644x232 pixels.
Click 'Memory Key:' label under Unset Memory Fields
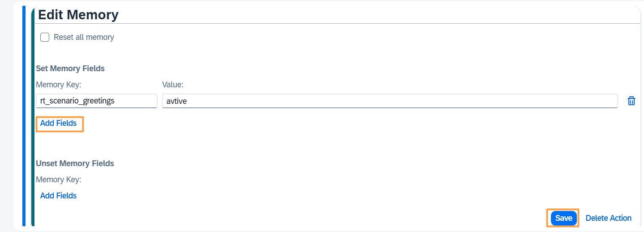point(59,180)
